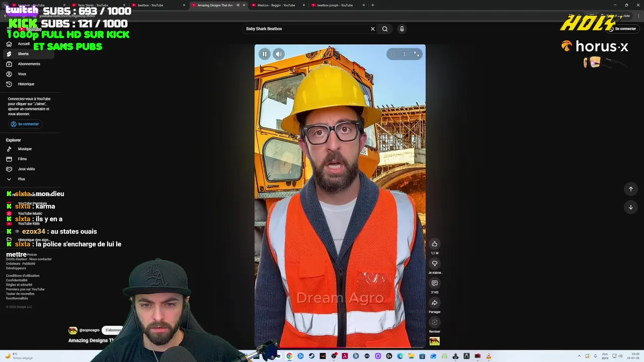
Task: Open Steam from the taskbar
Action: [311, 356]
